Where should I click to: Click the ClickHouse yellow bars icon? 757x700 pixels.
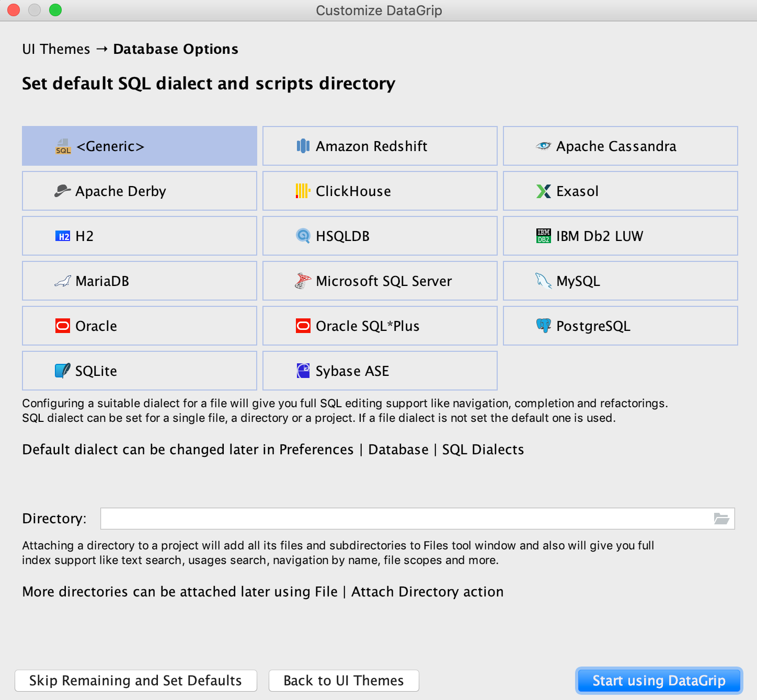(303, 191)
